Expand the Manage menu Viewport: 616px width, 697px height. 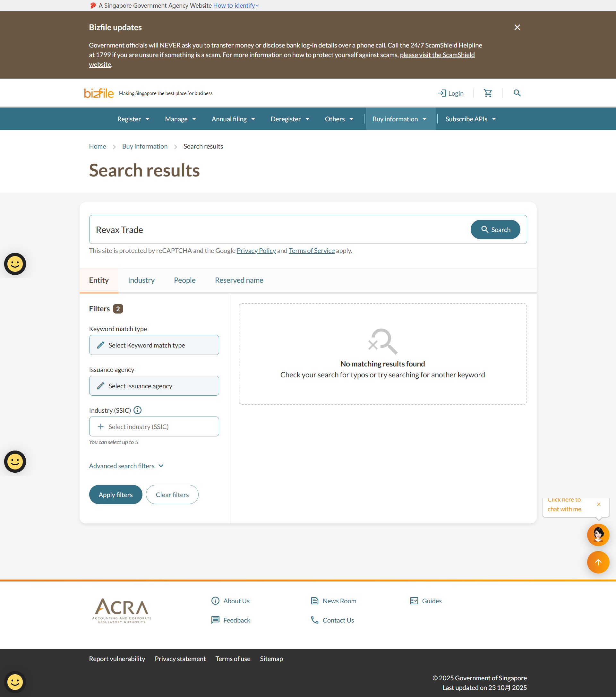click(181, 119)
